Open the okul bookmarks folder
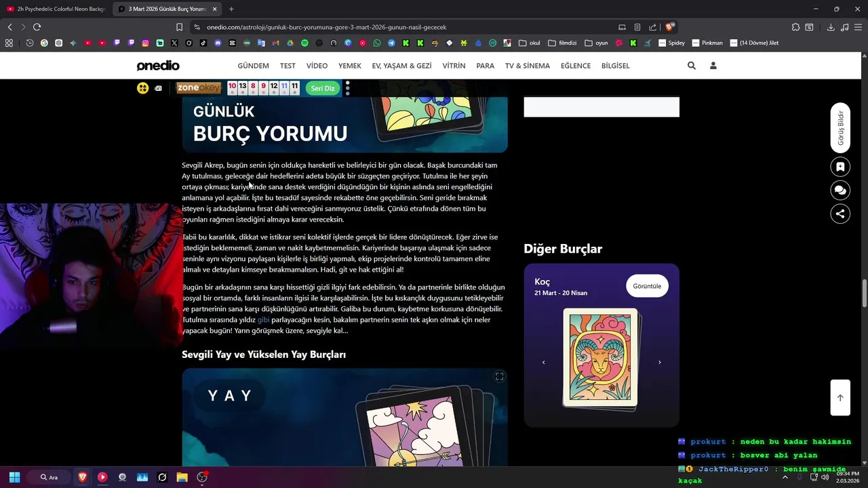Viewport: 868px width, 488px height. coord(530,43)
